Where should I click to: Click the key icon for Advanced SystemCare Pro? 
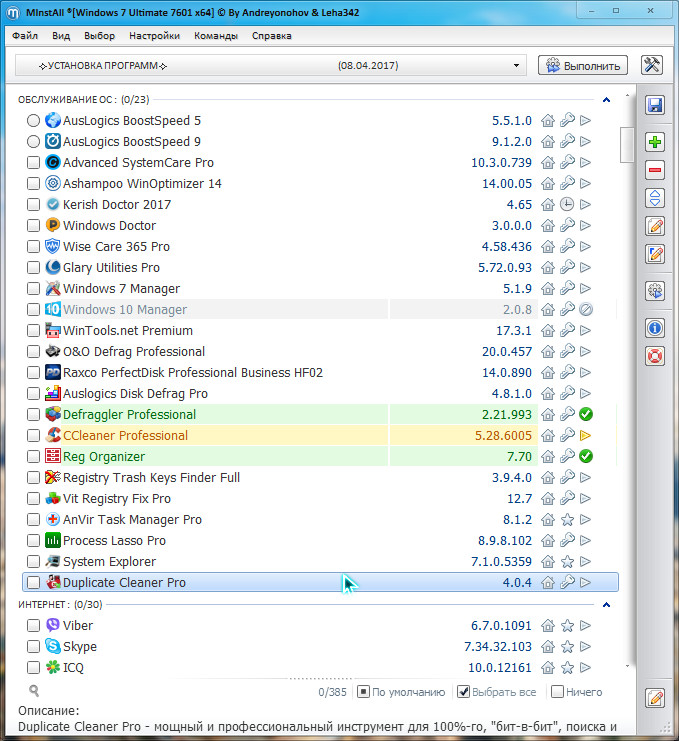(567, 163)
